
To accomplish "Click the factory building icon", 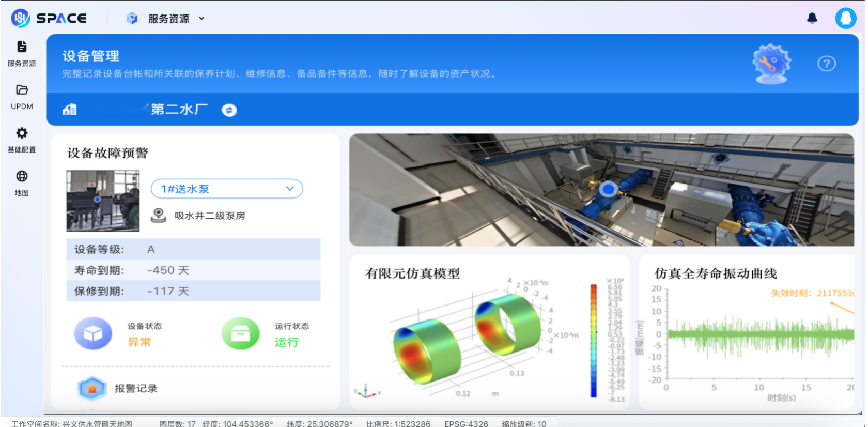I will coord(70,110).
